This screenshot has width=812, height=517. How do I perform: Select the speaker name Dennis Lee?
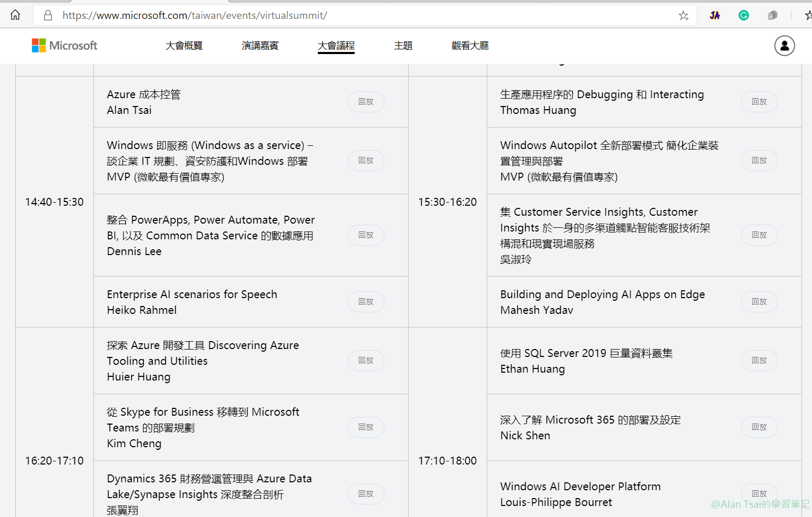[134, 251]
